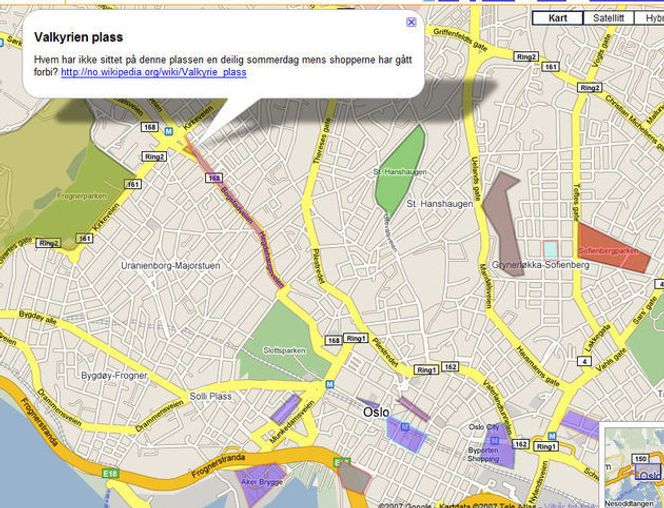Close the Valkyrien plass info bubble

(411, 22)
